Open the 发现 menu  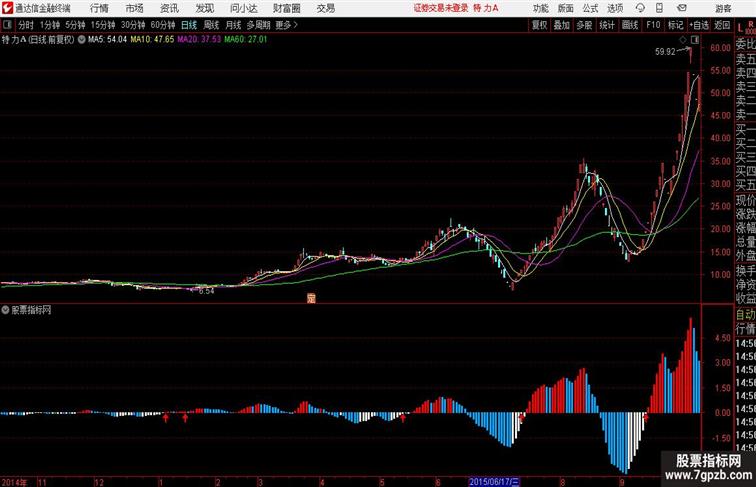tap(204, 8)
